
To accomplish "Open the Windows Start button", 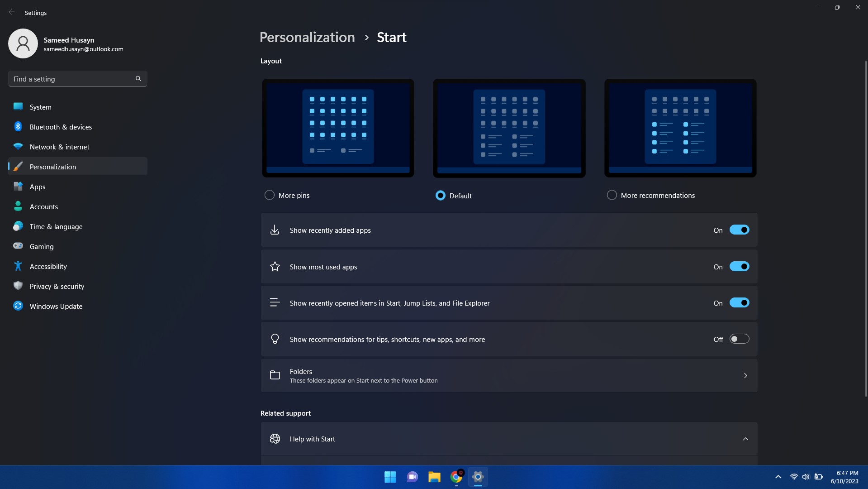I will [390, 477].
